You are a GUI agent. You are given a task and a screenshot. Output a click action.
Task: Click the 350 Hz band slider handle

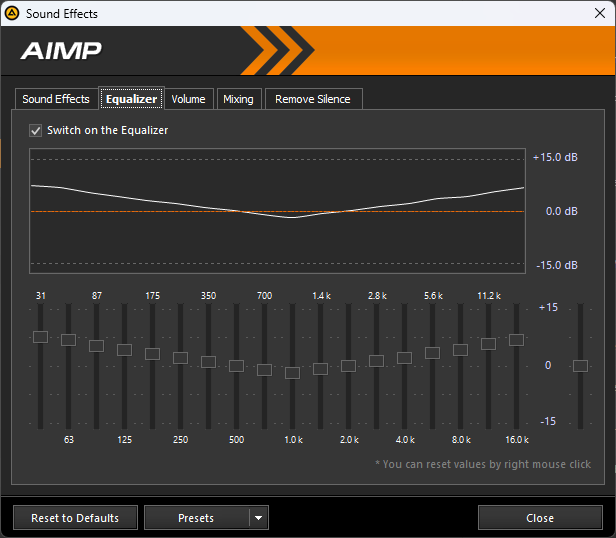(x=209, y=362)
